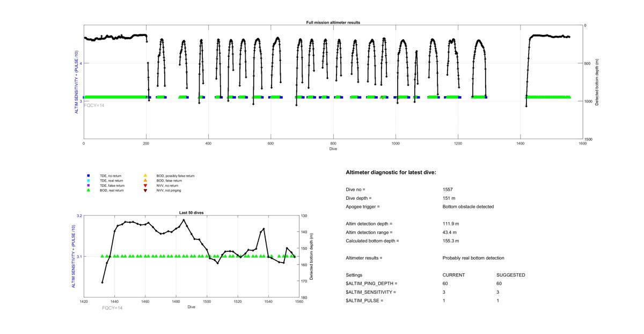Click the calculated bottom depth value '155.3 m'

[x=451, y=241]
